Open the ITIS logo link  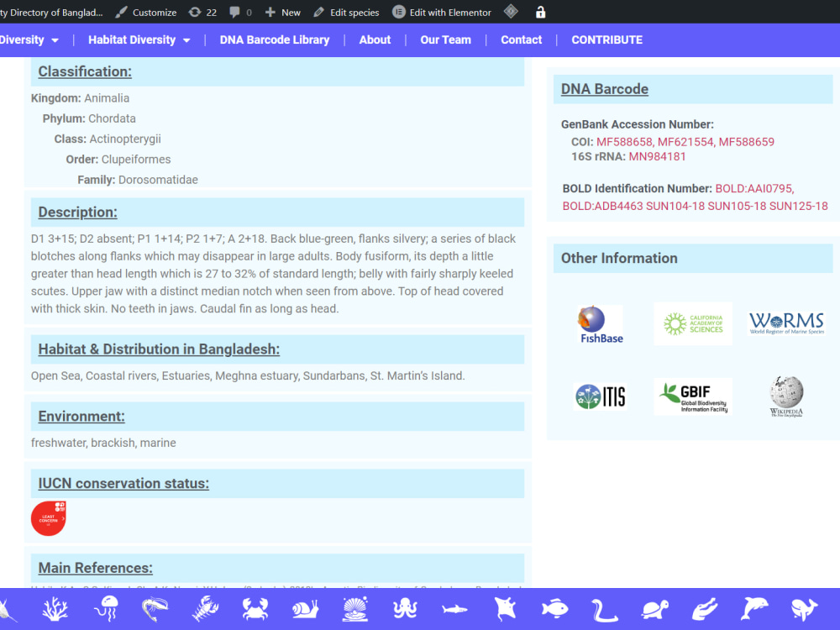(x=600, y=396)
